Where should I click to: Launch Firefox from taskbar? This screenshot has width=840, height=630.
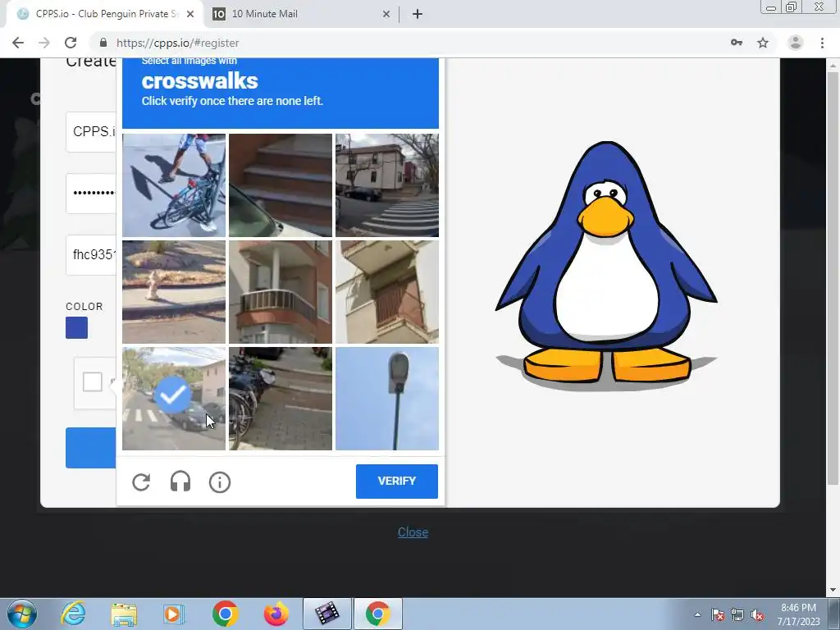276,614
